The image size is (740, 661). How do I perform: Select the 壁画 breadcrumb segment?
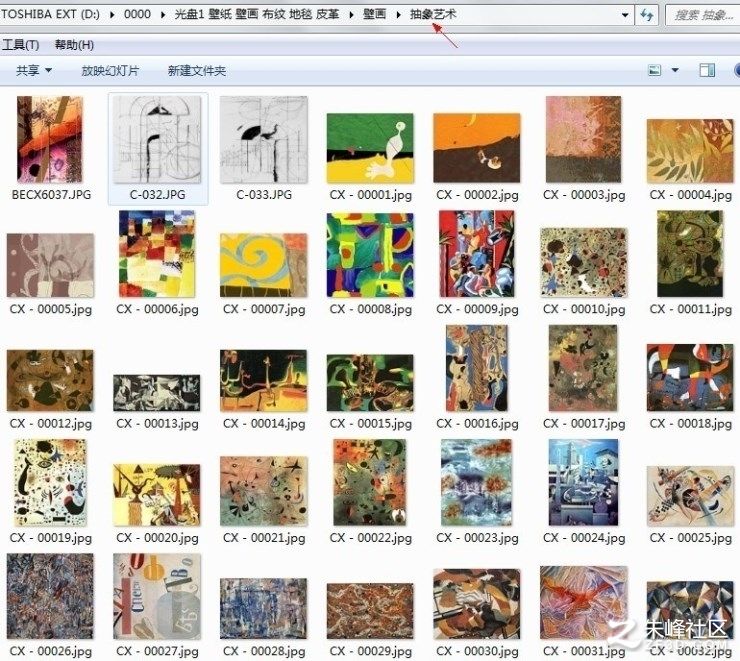[x=374, y=14]
